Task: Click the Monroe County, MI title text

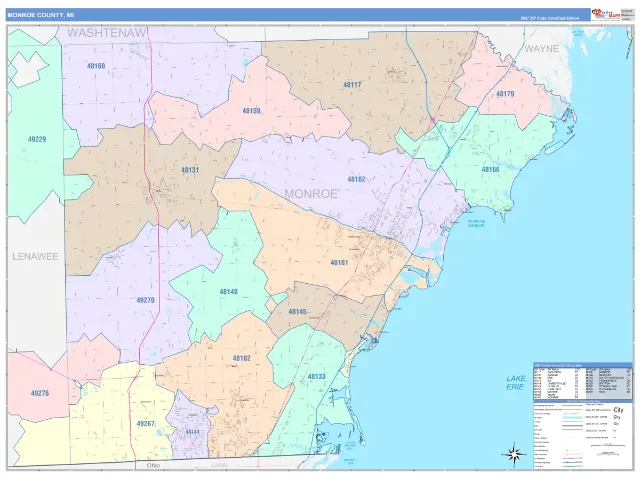Action: (40, 15)
